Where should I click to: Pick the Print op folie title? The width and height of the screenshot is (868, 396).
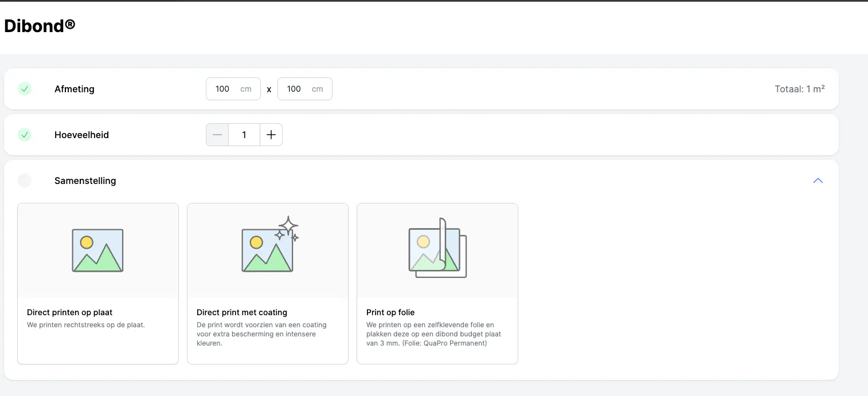[x=390, y=312]
